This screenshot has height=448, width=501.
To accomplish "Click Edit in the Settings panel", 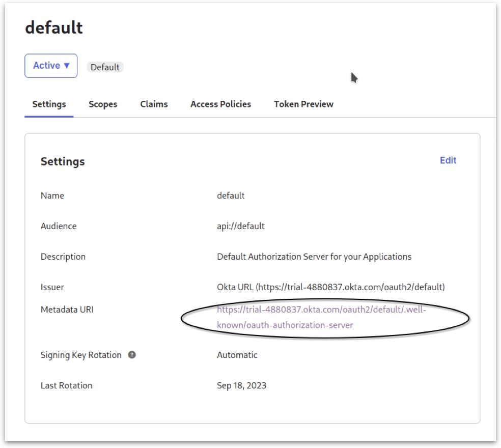I will click(448, 160).
